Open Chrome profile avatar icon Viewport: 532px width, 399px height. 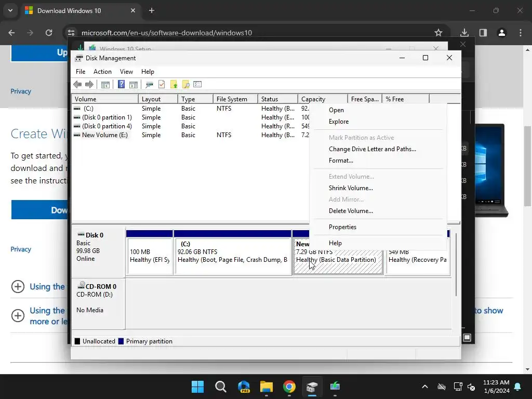click(x=501, y=33)
